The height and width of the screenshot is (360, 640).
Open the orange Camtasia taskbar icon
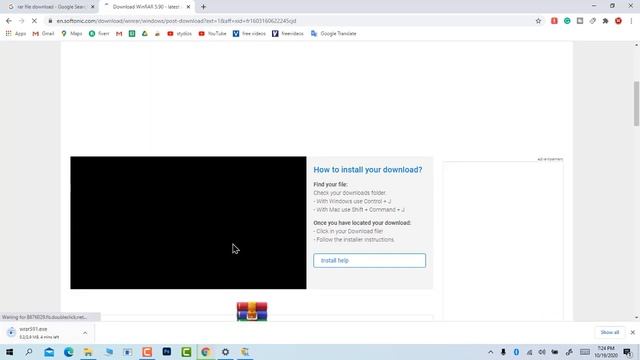[x=147, y=352]
